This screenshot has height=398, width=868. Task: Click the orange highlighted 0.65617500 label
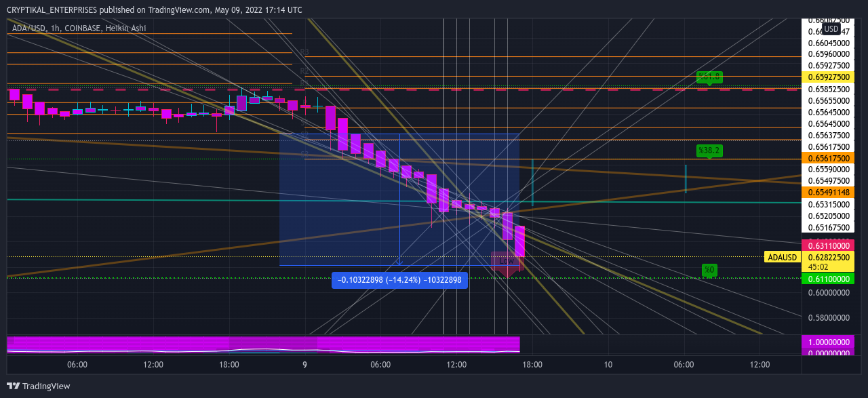coord(828,157)
